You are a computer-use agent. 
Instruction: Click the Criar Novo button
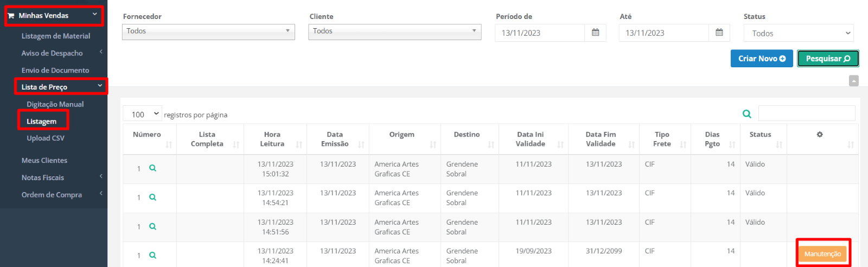(762, 59)
